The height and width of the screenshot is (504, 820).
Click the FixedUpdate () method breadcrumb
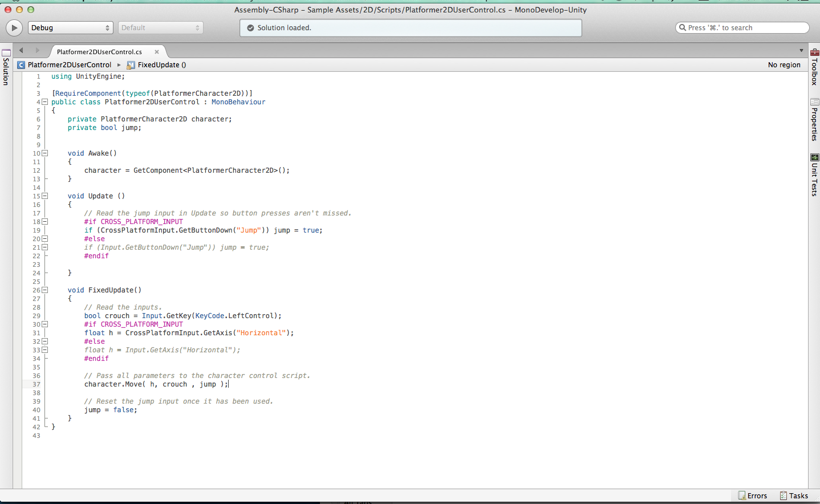click(162, 65)
